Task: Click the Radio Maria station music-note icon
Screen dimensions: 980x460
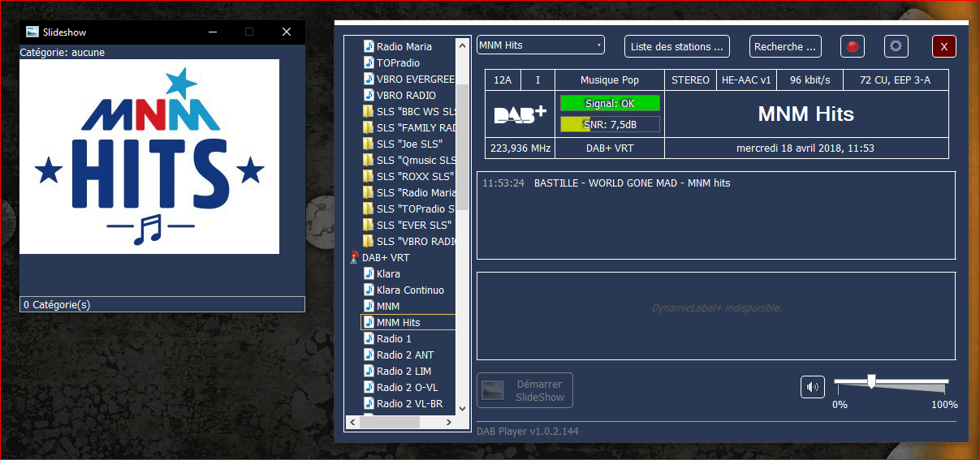Action: 369,46
